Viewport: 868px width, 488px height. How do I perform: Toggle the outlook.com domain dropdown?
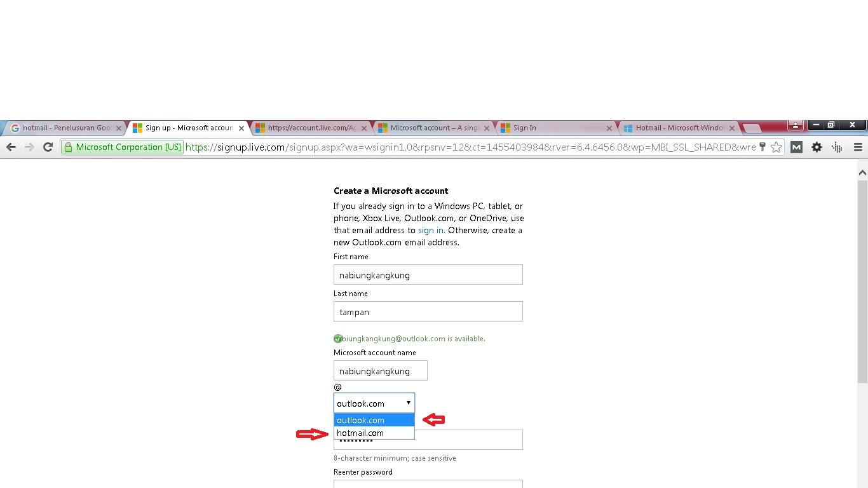click(x=374, y=403)
